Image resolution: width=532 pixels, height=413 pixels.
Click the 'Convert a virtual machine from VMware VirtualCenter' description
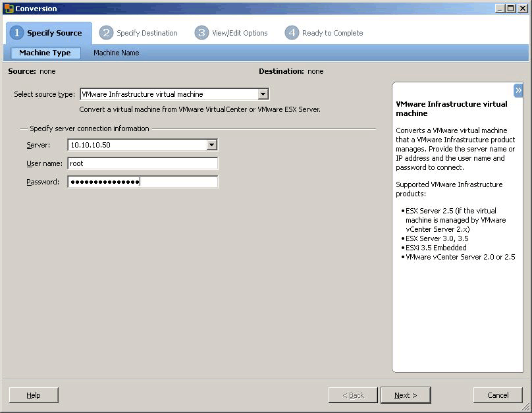[200, 109]
